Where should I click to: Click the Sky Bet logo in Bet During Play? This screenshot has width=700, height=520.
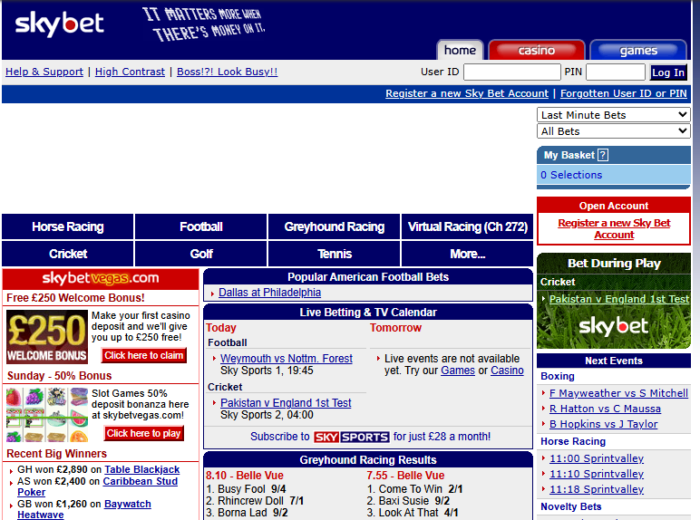click(613, 327)
